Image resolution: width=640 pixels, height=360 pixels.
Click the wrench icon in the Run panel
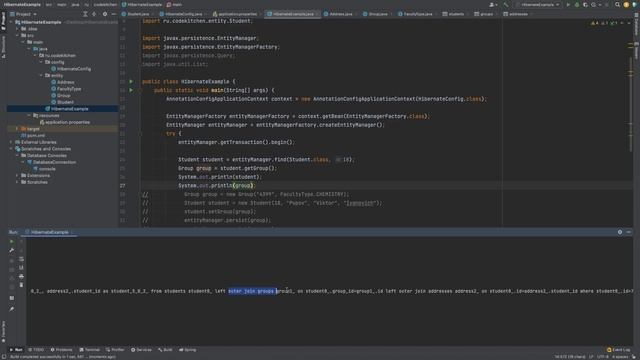[11, 250]
